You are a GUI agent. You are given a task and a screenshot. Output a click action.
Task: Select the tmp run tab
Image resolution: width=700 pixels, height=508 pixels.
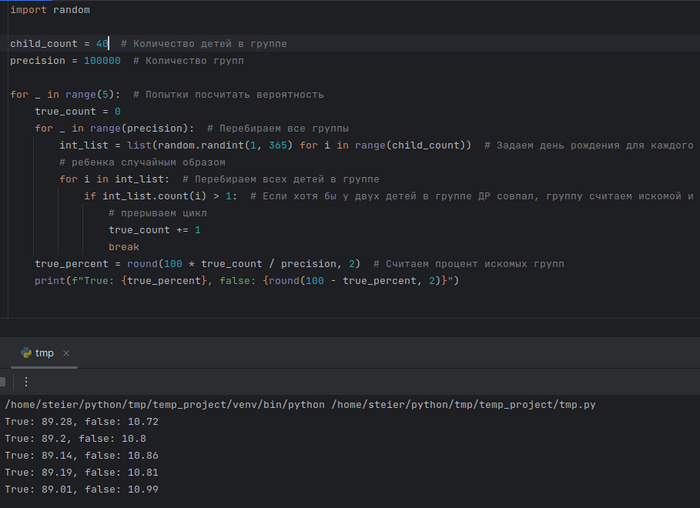45,353
